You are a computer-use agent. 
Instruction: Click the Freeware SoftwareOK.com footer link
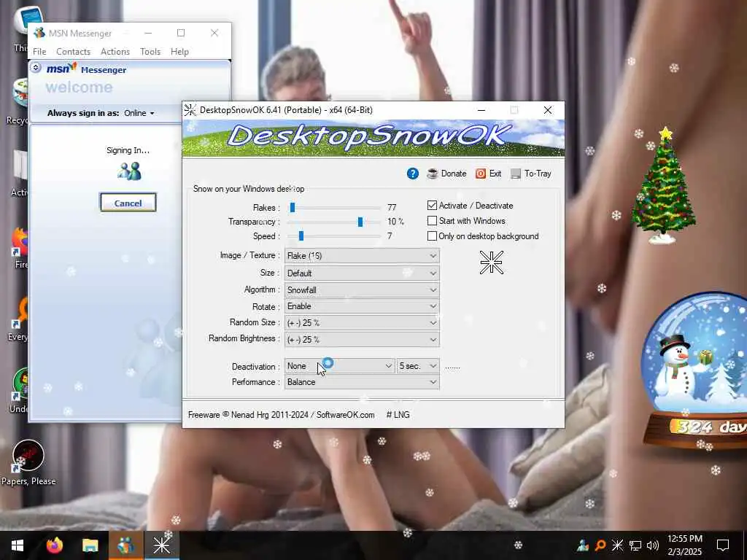tap(281, 415)
